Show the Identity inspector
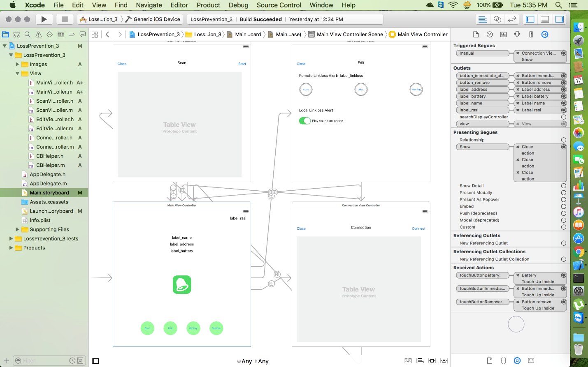 503,35
